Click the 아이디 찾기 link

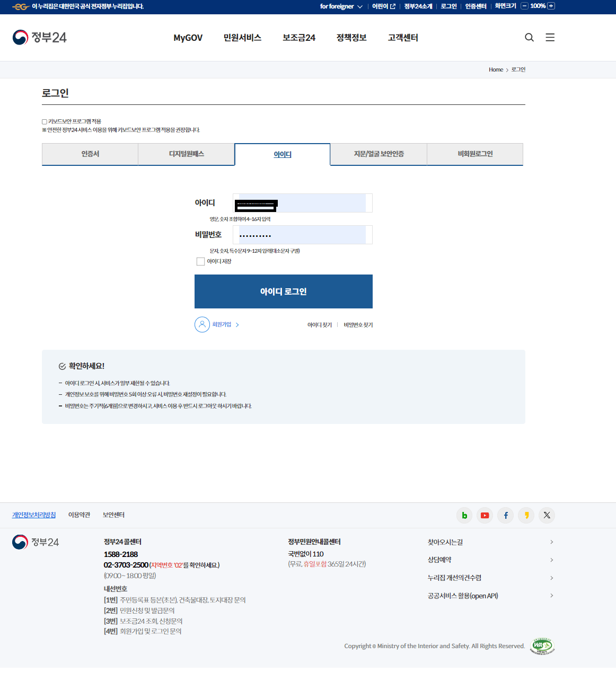[x=320, y=325]
